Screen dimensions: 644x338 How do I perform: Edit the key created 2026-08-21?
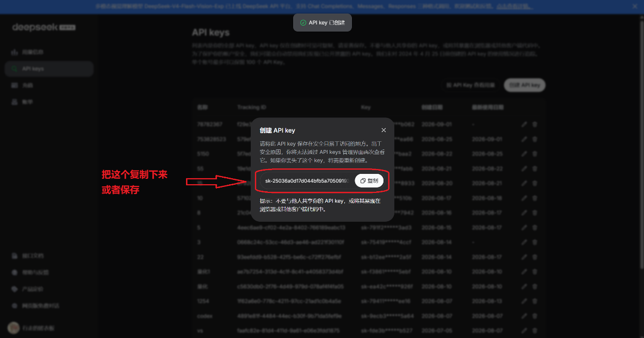pyautogui.click(x=524, y=168)
